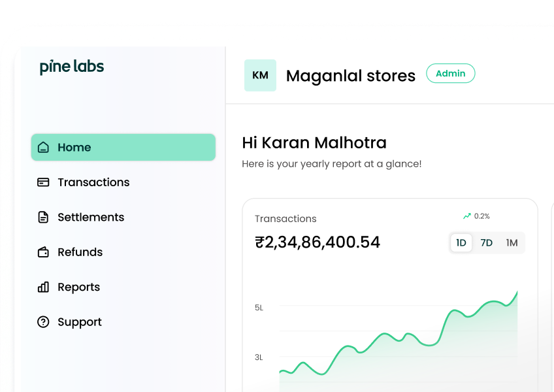Switch chart to 1M range
The height and width of the screenshot is (392, 554).
pyautogui.click(x=512, y=243)
